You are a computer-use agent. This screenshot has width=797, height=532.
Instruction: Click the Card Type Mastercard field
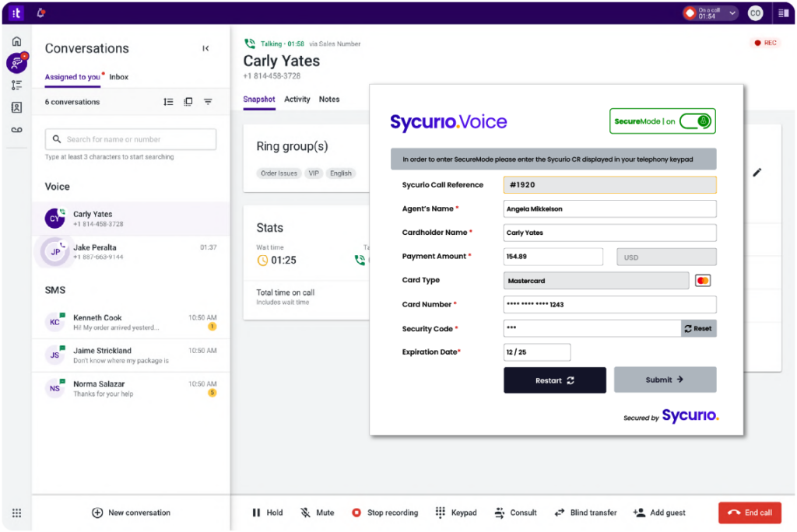(x=595, y=281)
